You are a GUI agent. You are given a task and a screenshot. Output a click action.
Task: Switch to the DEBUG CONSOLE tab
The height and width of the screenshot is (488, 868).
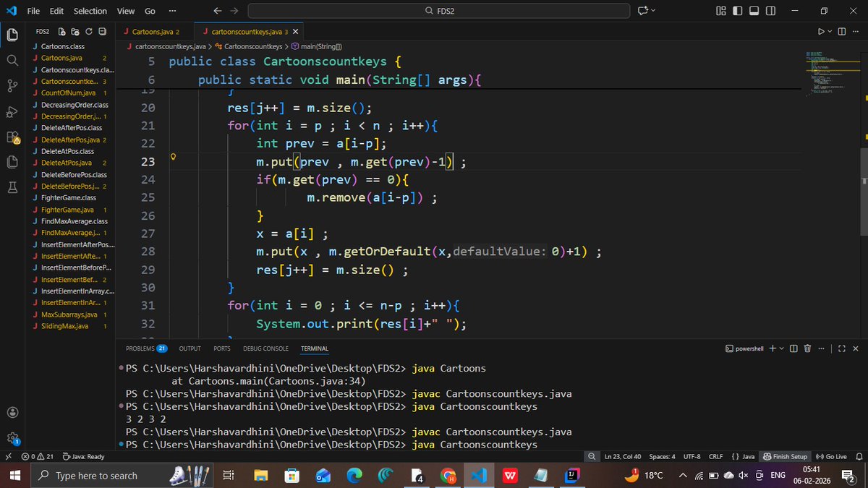point(265,348)
